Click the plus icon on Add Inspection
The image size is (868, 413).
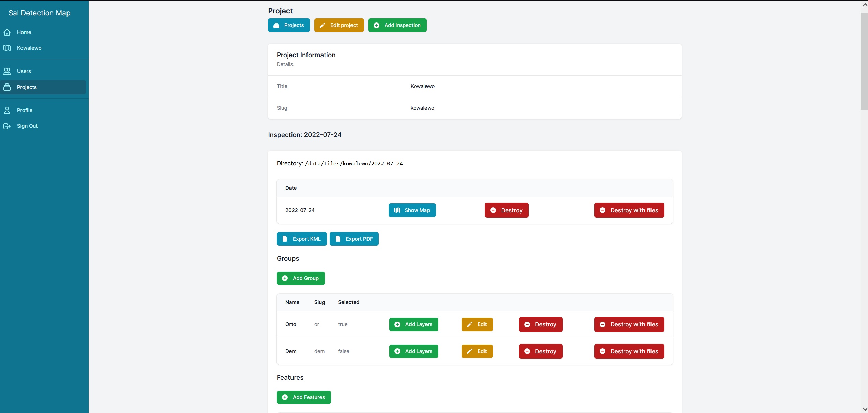[377, 25]
